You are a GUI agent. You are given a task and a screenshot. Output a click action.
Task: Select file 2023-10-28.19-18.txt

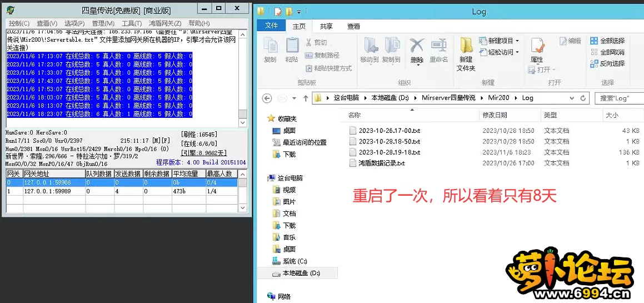pyautogui.click(x=390, y=152)
